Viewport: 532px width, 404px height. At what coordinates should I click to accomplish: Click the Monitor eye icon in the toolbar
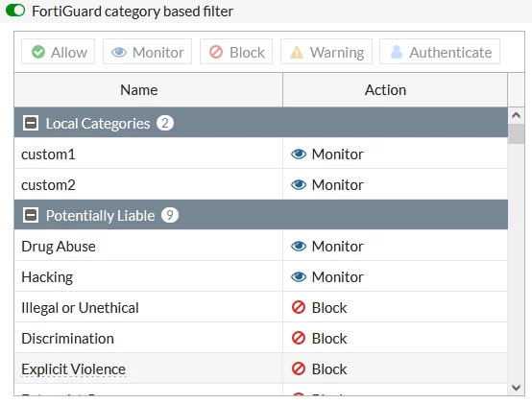pos(119,52)
